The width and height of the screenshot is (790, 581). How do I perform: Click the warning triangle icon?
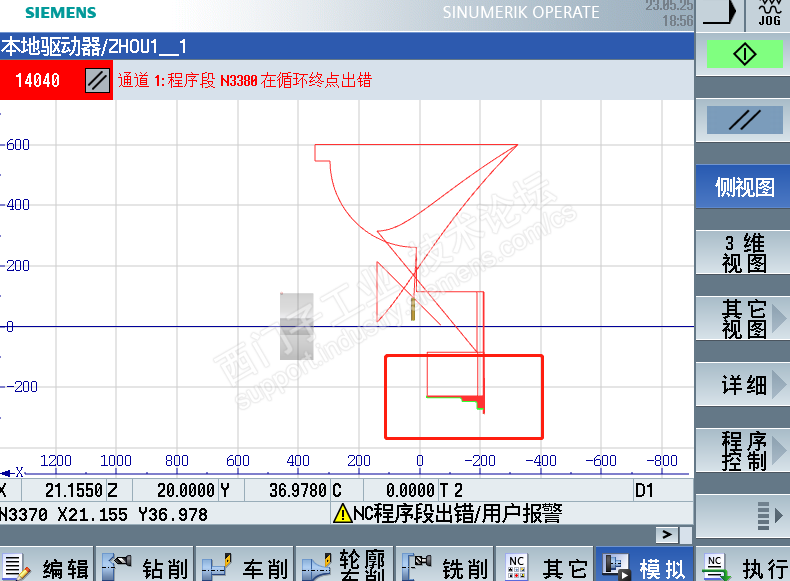click(x=343, y=514)
